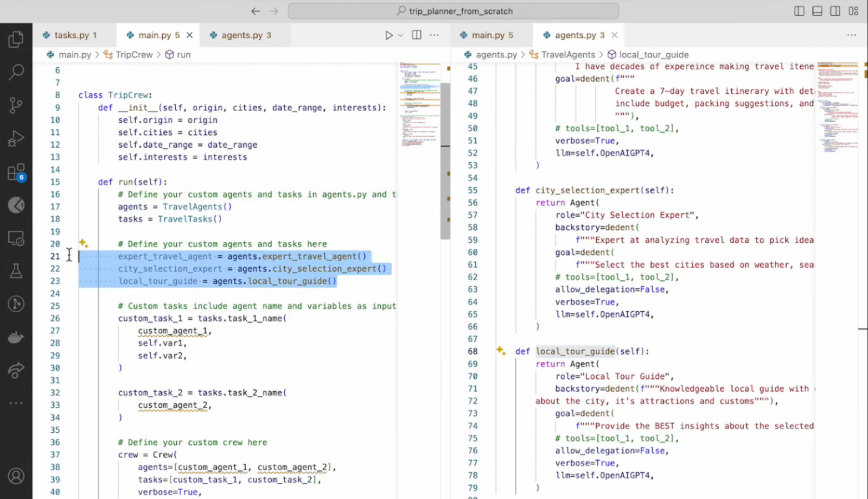Open the Testing flask icon
Screen dimensions: 868x499
(x=16, y=271)
